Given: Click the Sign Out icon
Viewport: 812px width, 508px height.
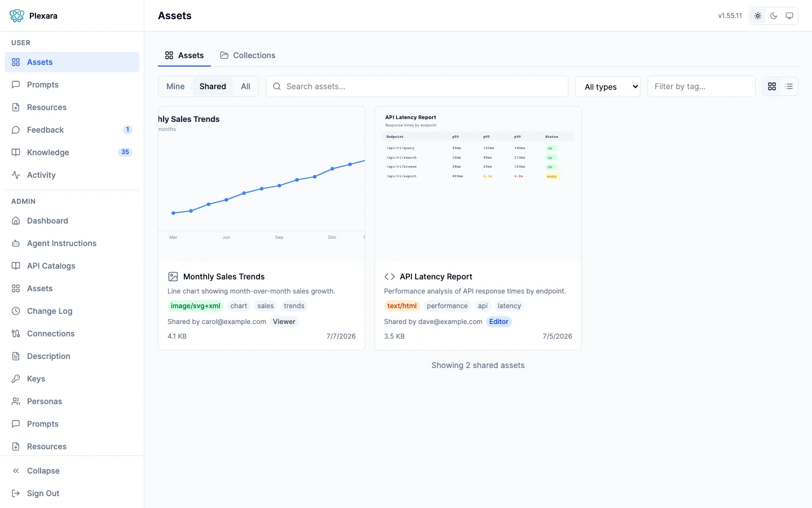Looking at the screenshot, I should 16,493.
